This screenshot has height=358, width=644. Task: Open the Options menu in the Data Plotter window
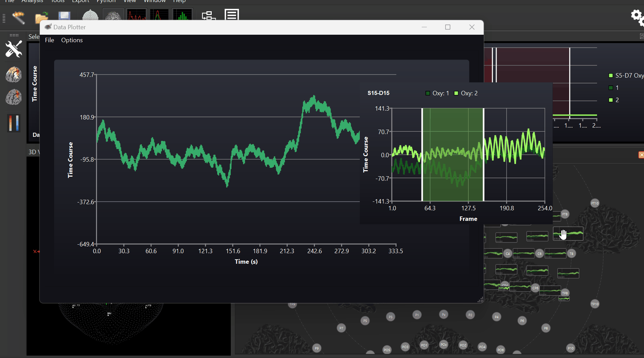tap(72, 40)
